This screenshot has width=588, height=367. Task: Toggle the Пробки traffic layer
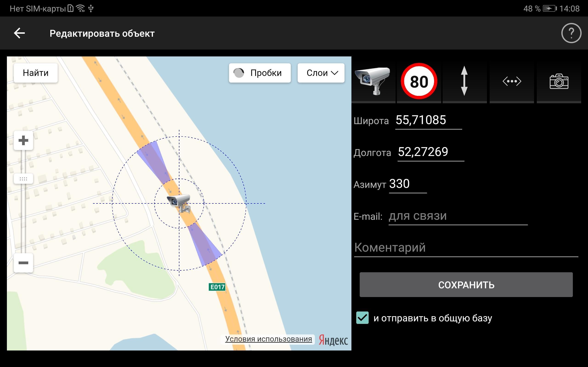260,73
